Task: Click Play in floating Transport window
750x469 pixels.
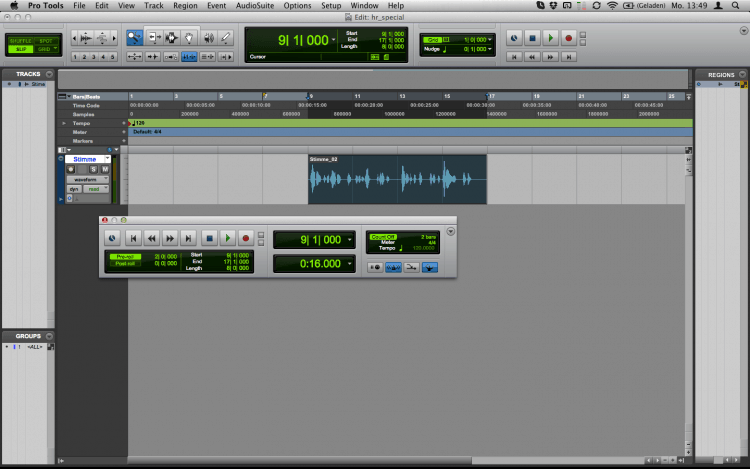Action: pos(228,238)
